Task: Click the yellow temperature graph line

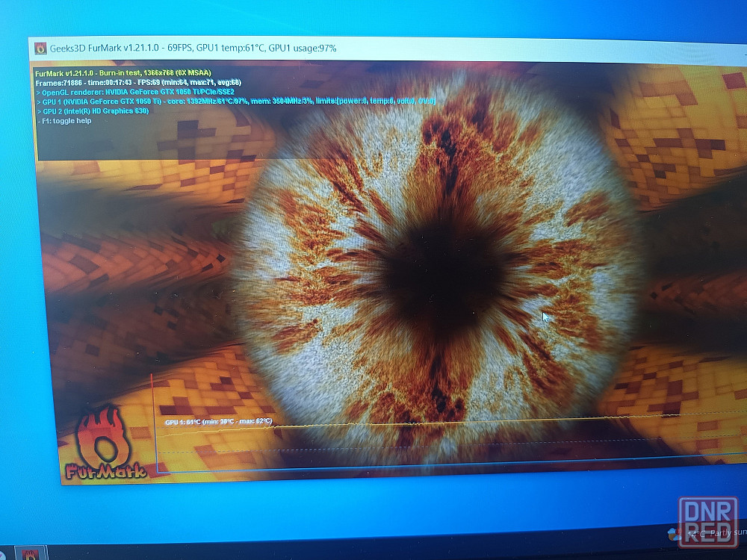Action: point(453,422)
